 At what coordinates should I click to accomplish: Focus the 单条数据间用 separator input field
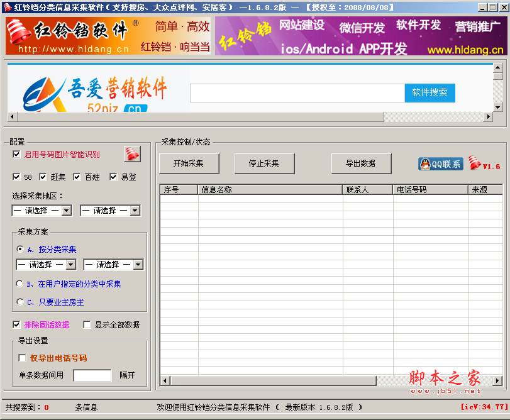(x=92, y=375)
